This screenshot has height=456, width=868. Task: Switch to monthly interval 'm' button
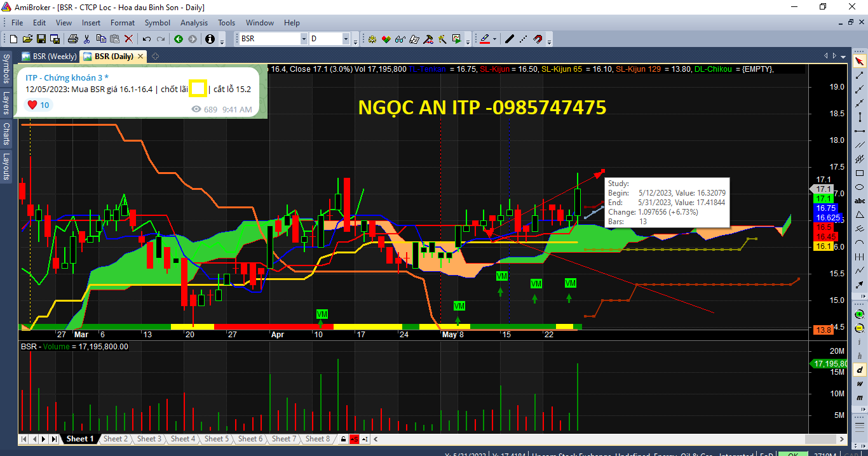pos(860,398)
